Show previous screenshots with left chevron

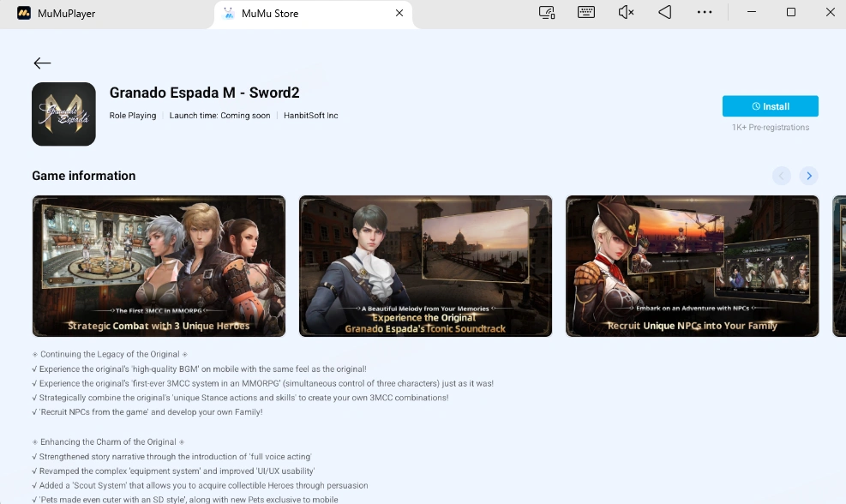781,176
